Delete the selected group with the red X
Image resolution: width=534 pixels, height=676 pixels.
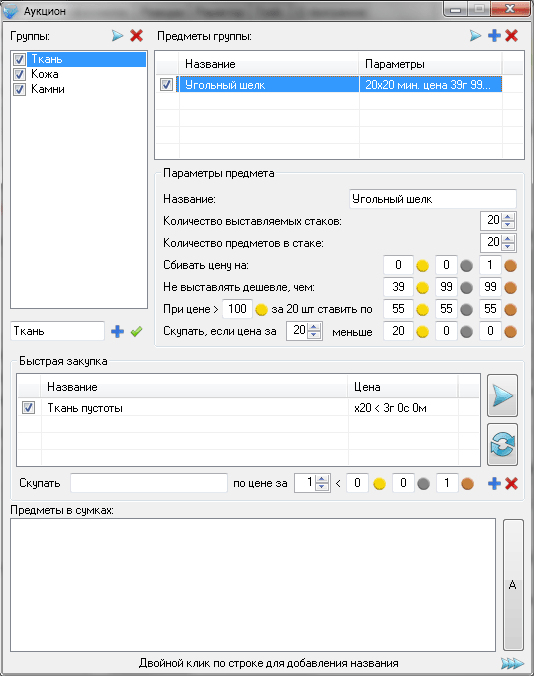(x=137, y=36)
